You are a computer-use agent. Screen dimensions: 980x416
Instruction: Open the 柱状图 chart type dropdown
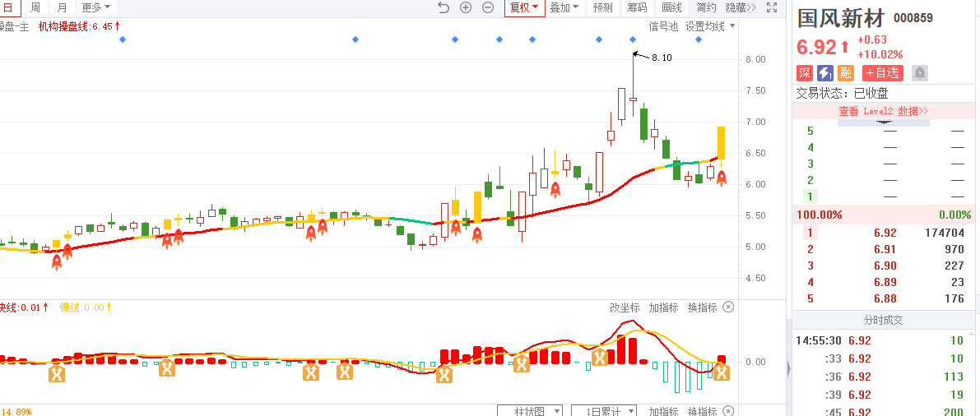pos(530,411)
